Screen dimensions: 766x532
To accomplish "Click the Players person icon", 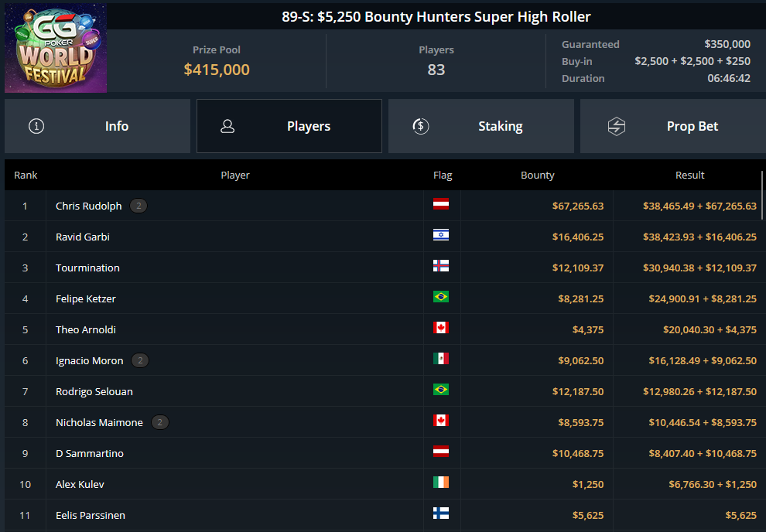I will coord(227,126).
